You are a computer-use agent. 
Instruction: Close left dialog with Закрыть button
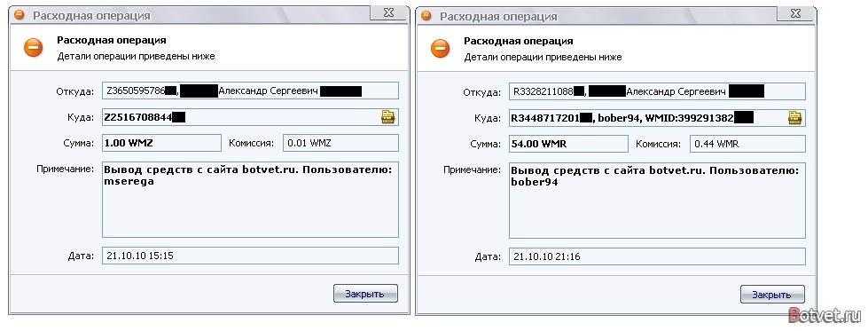(x=365, y=294)
